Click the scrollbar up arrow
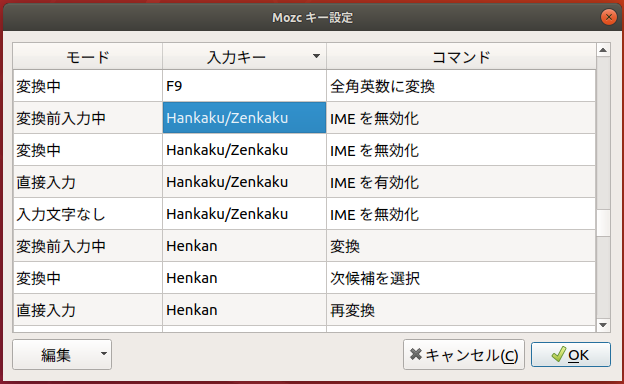Screen dimensions: 624x384 coord(603,50)
